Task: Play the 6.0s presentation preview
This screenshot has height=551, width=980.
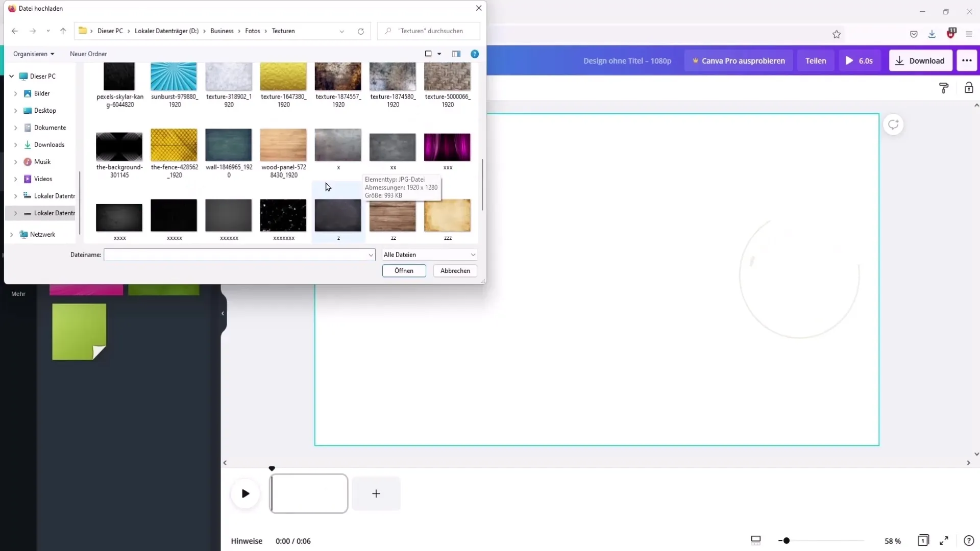Action: (x=860, y=61)
